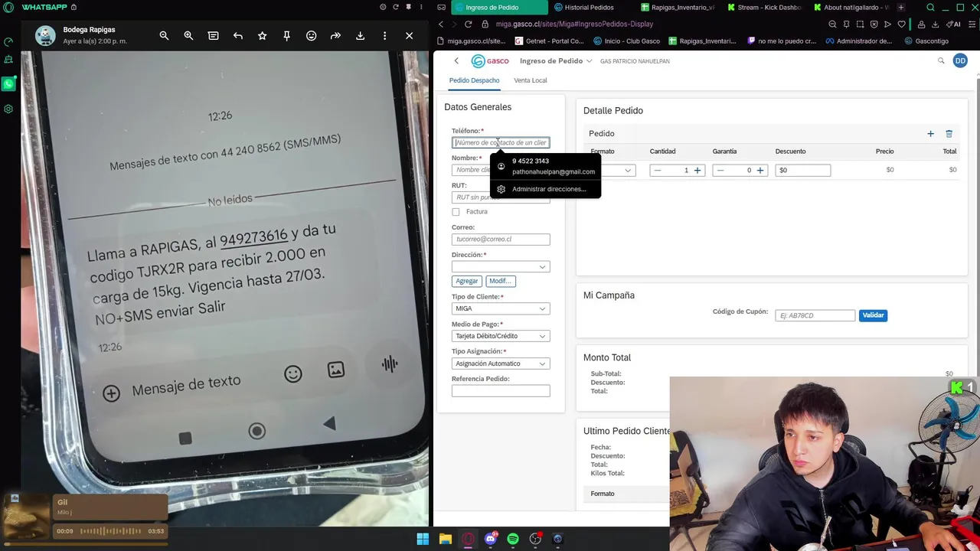Go back in the browser

(441, 24)
